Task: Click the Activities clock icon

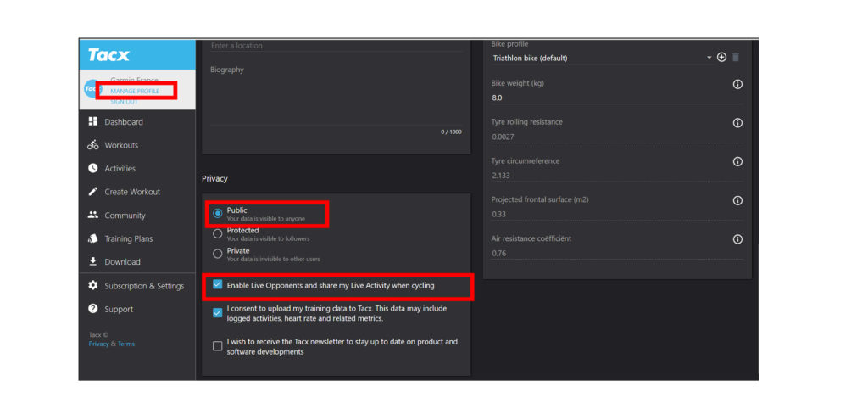Action: [93, 168]
